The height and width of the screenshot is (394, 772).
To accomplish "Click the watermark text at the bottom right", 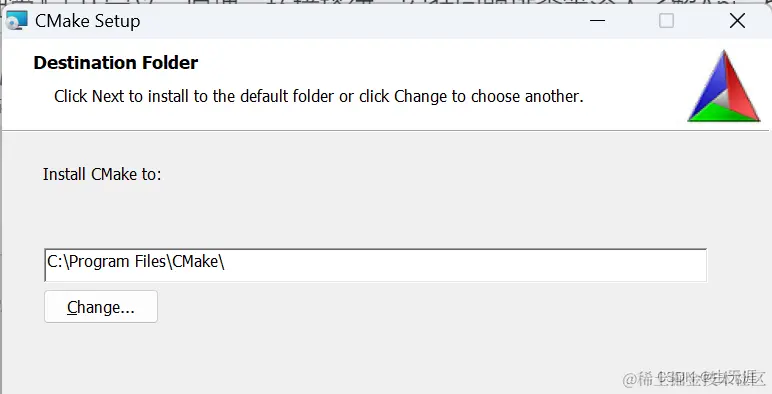I will 694,378.
